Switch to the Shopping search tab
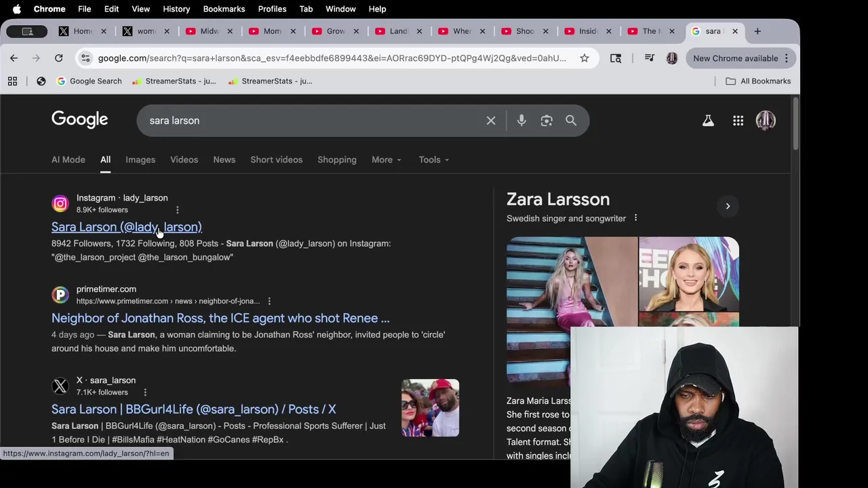 point(337,160)
